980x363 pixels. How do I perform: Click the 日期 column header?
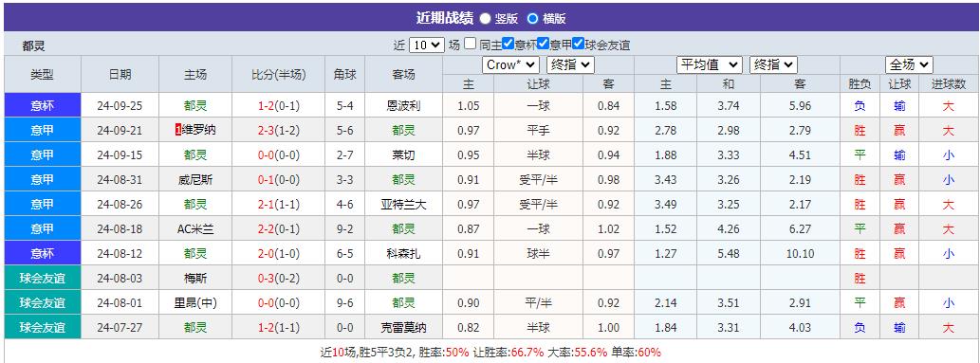[x=120, y=74]
